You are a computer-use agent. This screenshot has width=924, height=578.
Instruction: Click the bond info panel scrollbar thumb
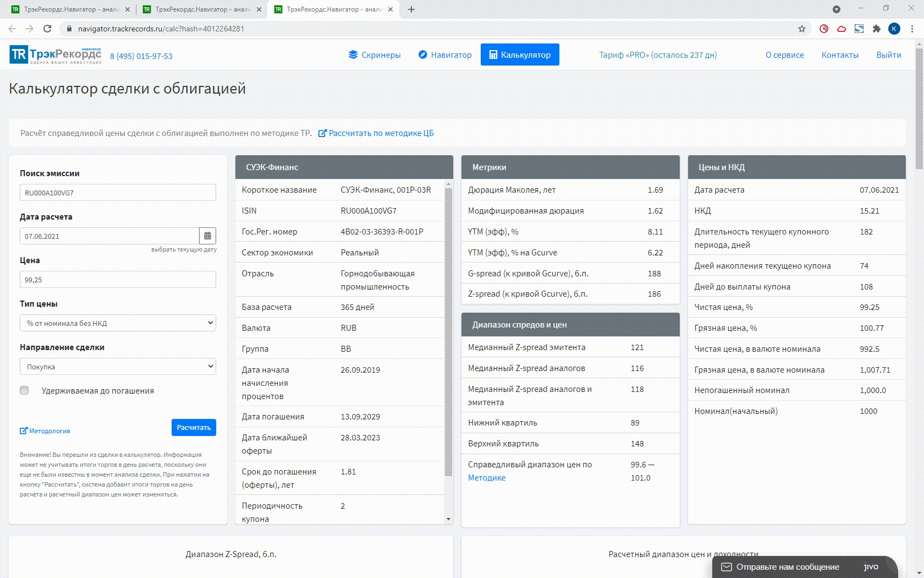click(x=448, y=332)
